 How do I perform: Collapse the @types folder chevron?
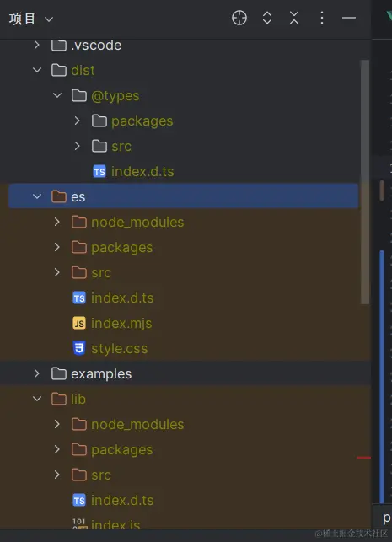(x=57, y=95)
